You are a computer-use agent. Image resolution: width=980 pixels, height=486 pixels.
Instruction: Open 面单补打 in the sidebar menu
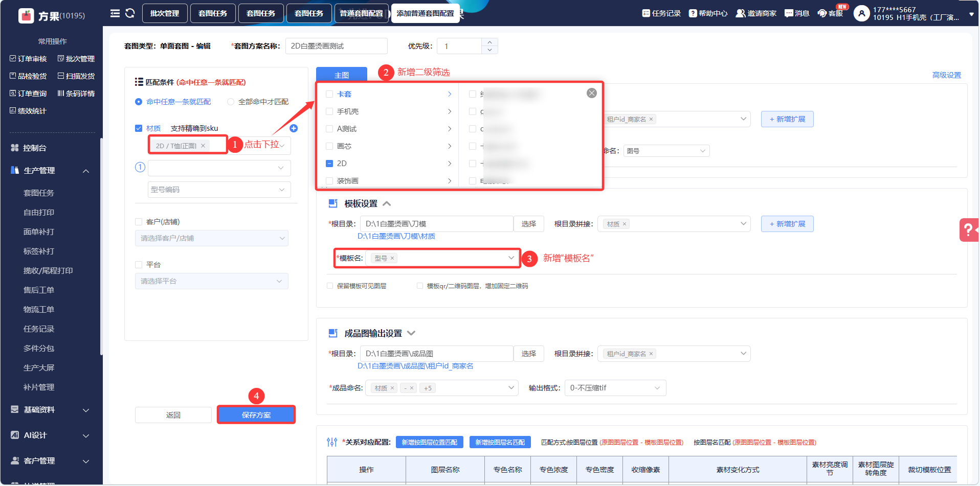[39, 232]
